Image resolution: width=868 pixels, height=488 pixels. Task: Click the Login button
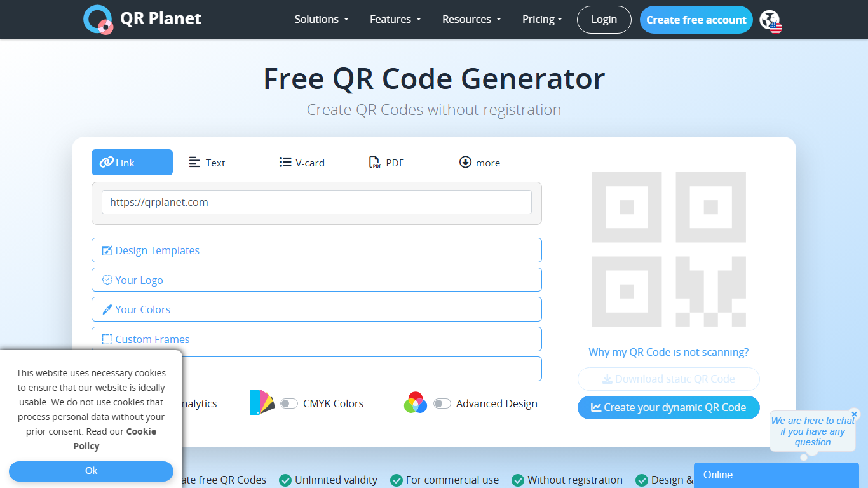(604, 20)
